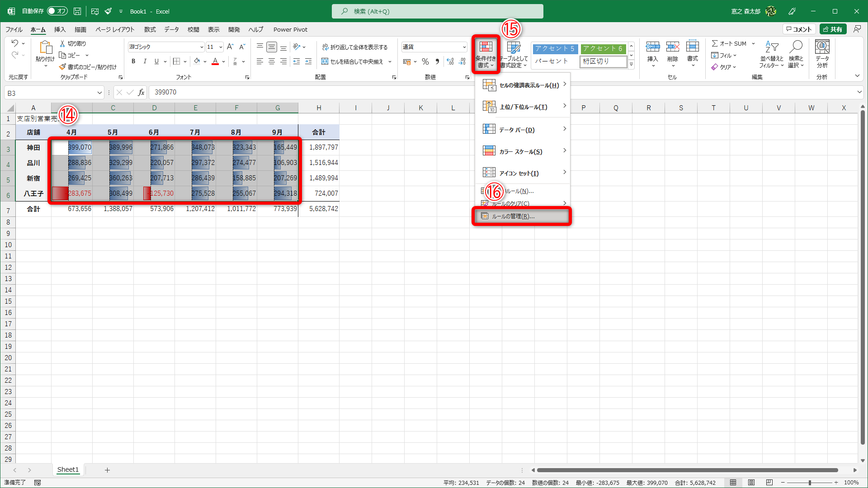Click the Insert Function fx icon

(142, 92)
